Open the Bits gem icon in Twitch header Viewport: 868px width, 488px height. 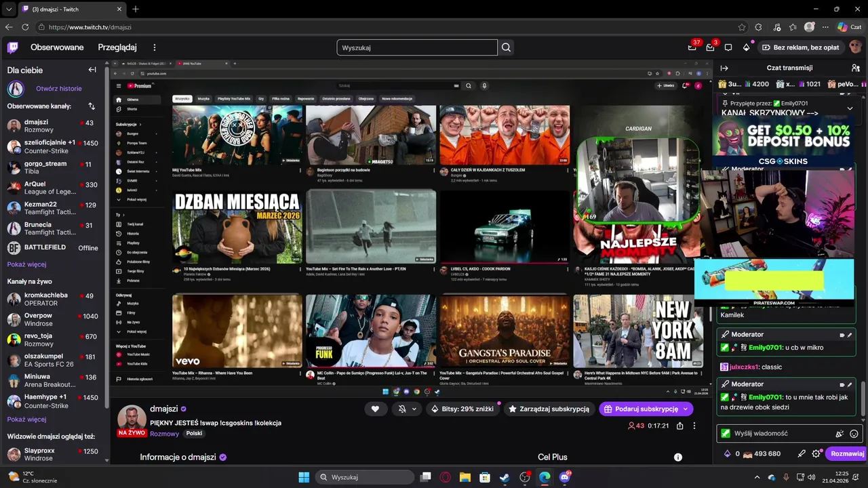(747, 47)
